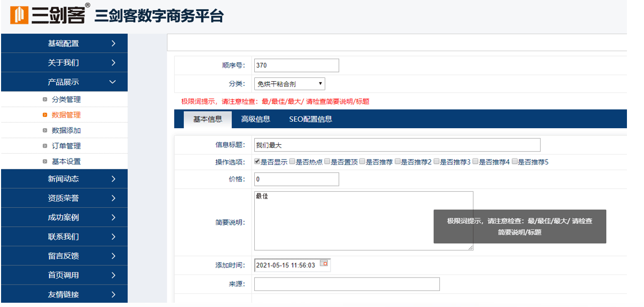644x307 pixels.
Task: Click bullet icon next to 分类管理
Action: click(x=45, y=99)
